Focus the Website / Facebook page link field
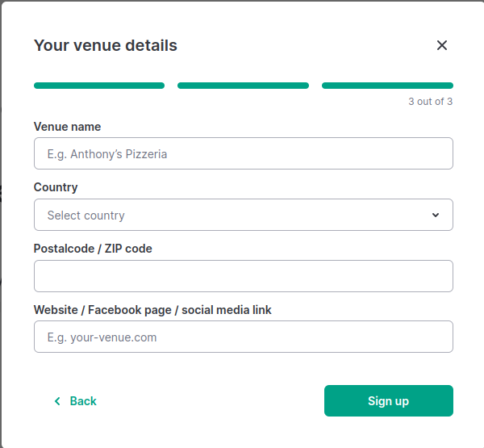 coord(244,337)
